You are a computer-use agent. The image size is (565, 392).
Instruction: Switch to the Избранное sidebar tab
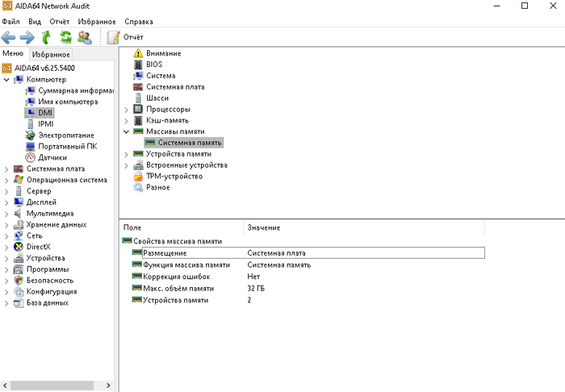[51, 54]
